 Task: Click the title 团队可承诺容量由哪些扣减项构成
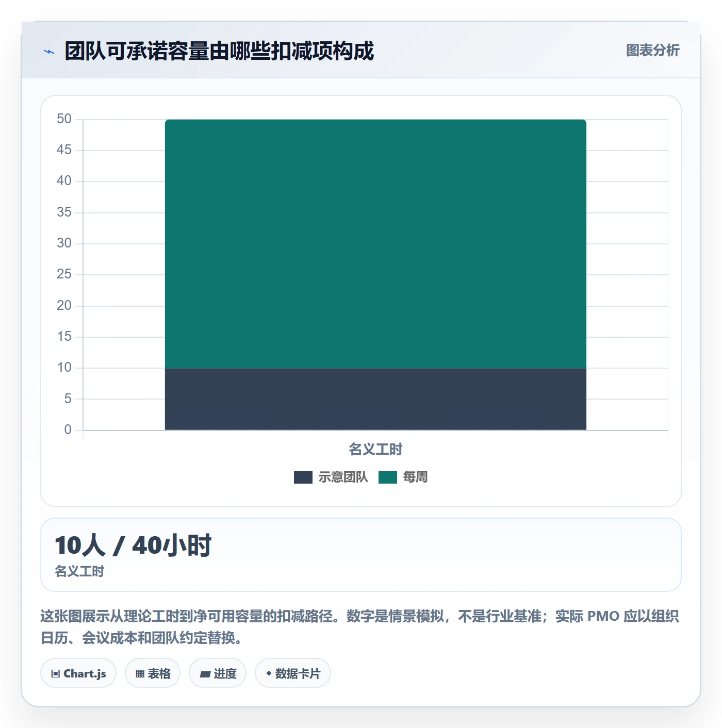[x=219, y=51]
